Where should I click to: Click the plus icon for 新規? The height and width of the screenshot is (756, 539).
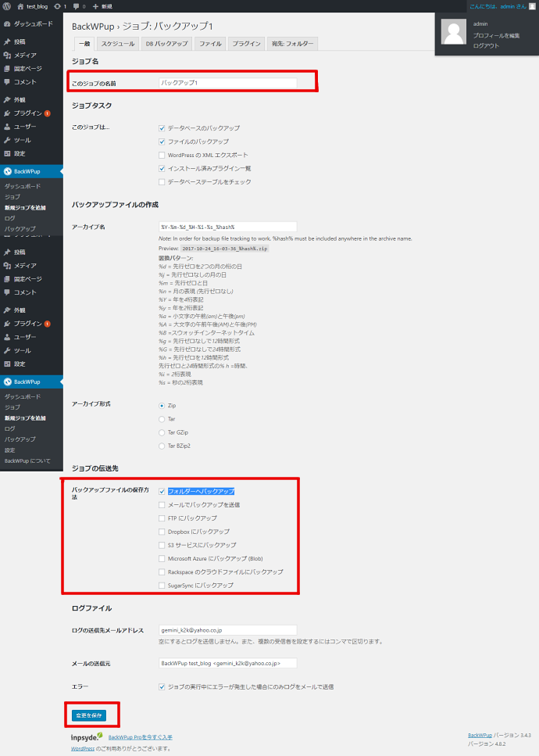[95, 5]
